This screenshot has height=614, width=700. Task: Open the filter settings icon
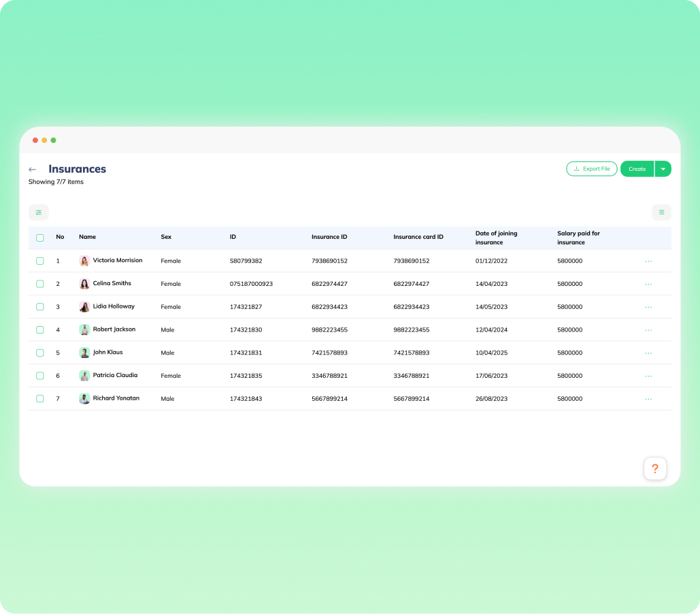[39, 212]
